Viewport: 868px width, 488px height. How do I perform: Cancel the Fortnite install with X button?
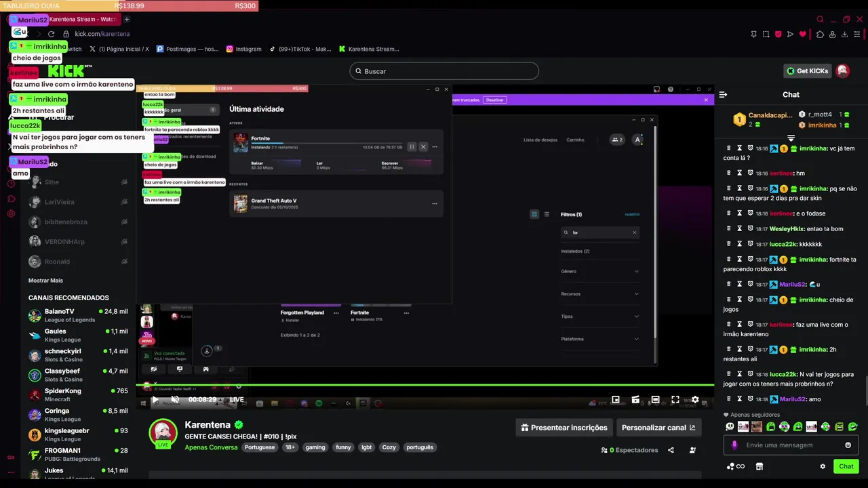[423, 146]
